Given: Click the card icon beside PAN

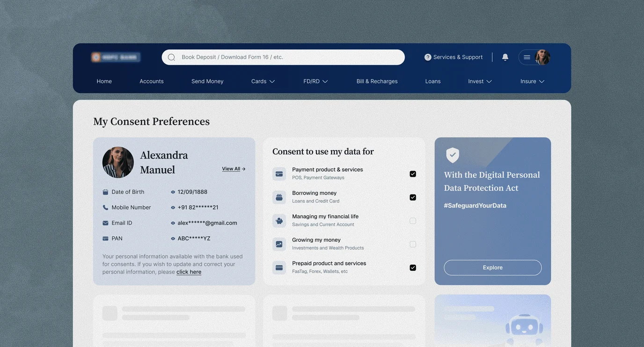Looking at the screenshot, I should pyautogui.click(x=105, y=239).
